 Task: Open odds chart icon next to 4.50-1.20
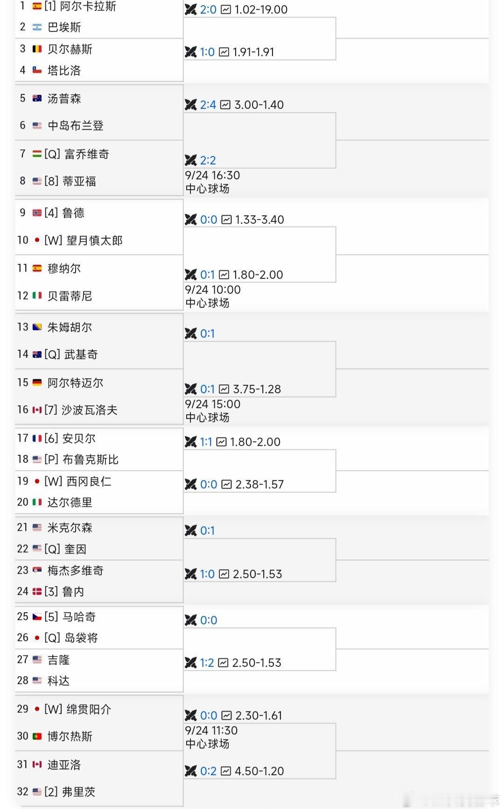[226, 771]
